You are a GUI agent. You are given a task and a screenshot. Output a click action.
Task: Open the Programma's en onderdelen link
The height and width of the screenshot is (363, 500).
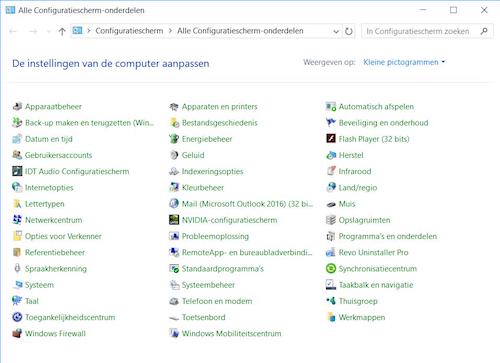click(x=388, y=236)
